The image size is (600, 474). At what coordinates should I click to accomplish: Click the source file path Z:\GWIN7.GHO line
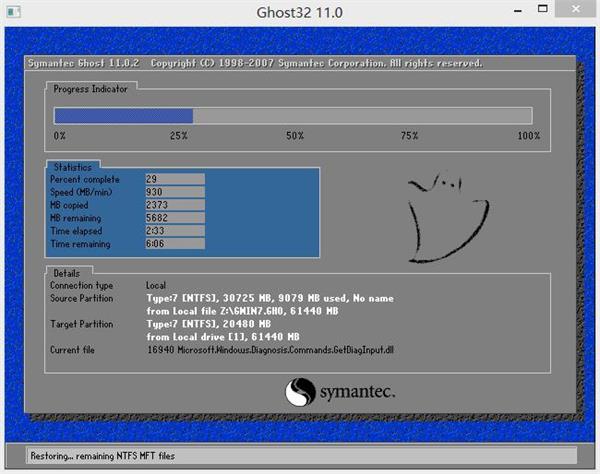point(243,311)
